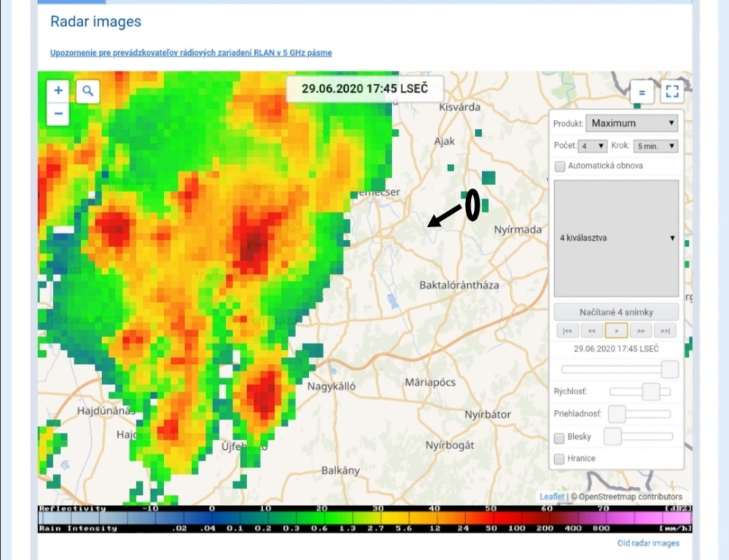Zoom out of the radar map
The width and height of the screenshot is (729, 560).
click(58, 114)
